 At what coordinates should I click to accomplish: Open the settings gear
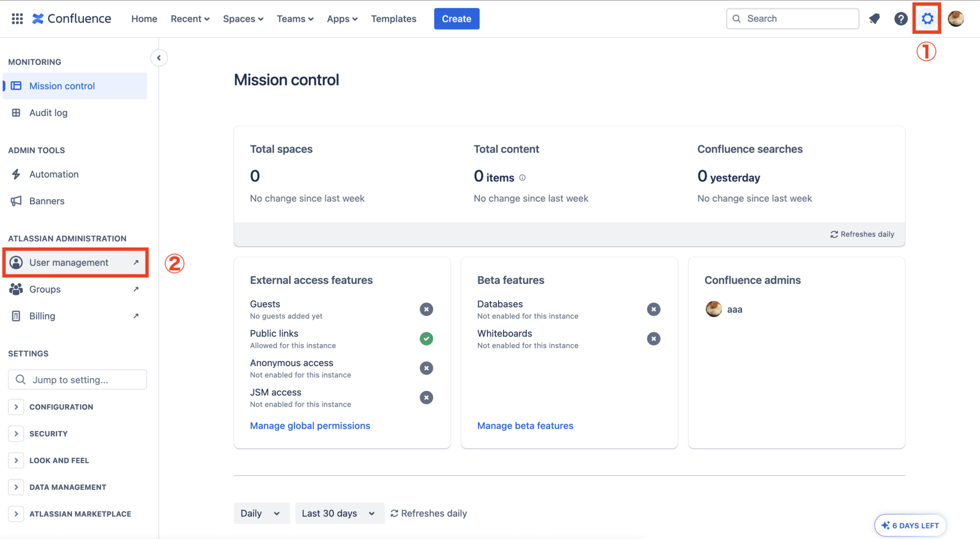(x=927, y=18)
